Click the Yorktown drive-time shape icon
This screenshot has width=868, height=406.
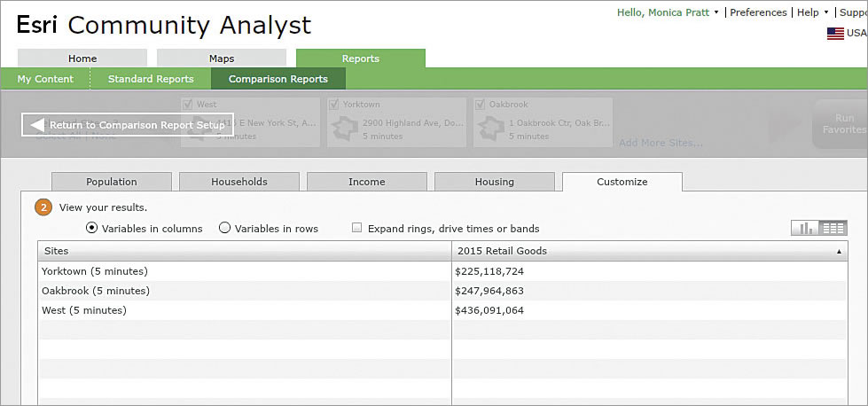pos(344,129)
